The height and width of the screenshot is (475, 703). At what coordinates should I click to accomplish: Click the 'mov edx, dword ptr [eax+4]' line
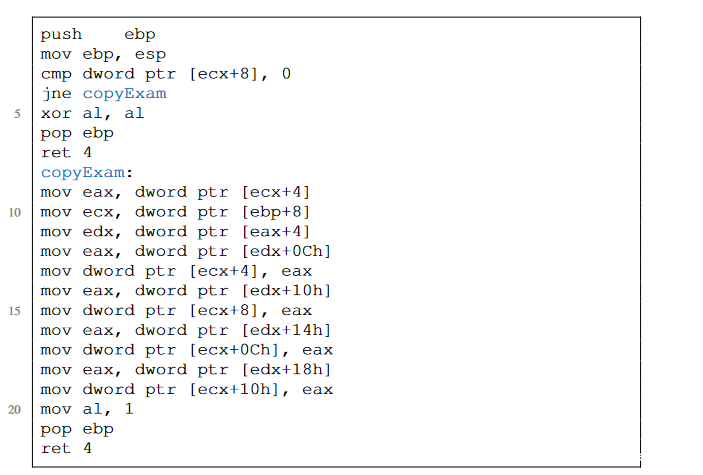(x=176, y=231)
